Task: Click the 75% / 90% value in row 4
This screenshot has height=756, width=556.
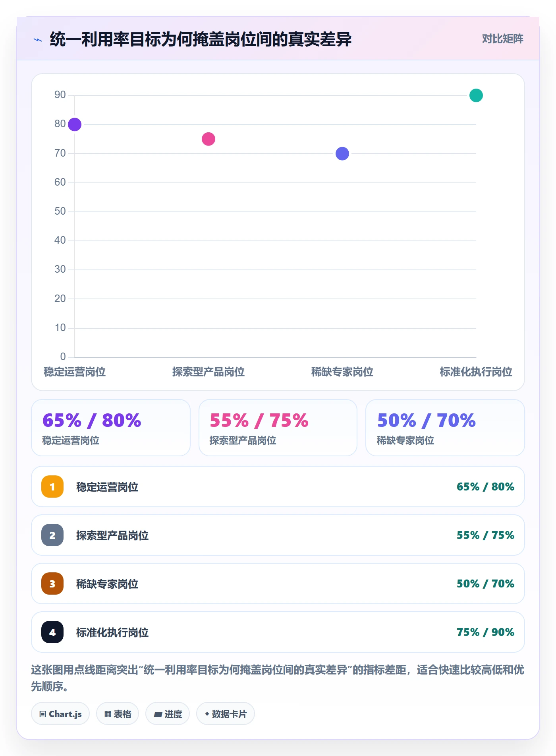Action: [485, 632]
